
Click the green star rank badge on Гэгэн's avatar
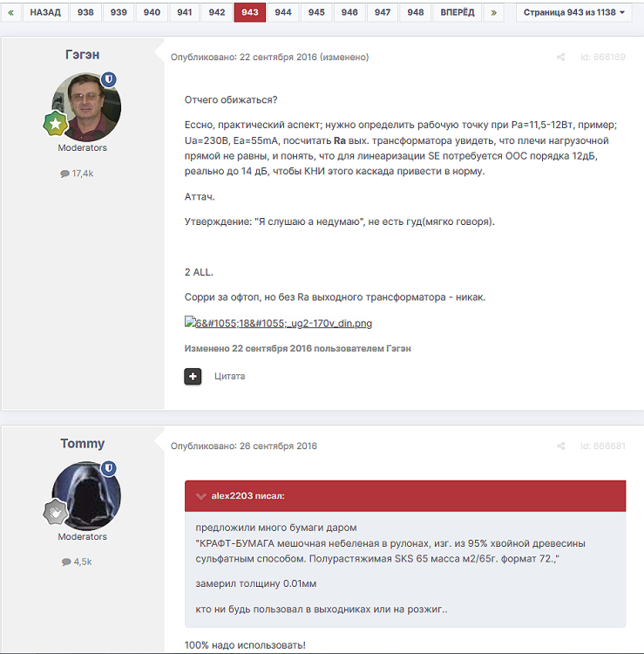[56, 125]
